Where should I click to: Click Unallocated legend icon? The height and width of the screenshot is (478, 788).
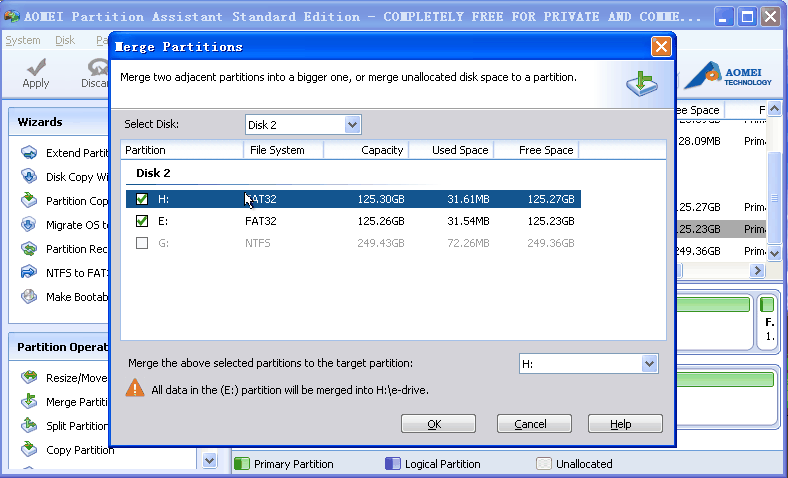(x=544, y=463)
